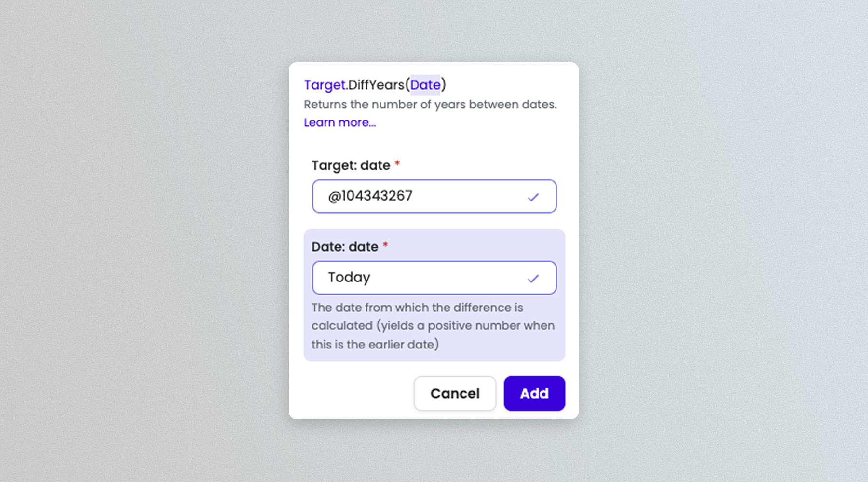
Task: Click the @104343267 value text
Action: 370,196
